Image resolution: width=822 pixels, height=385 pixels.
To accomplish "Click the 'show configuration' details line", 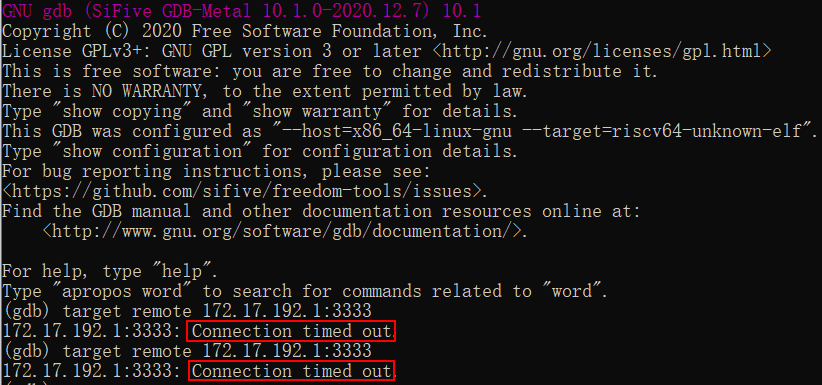I will pos(260,151).
